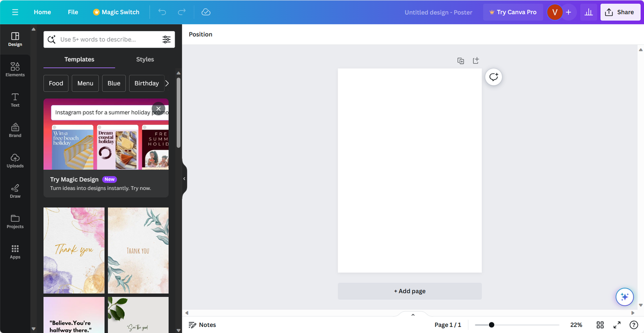The height and width of the screenshot is (333, 644).
Task: Click the New badge on Magic Design
Action: point(110,179)
